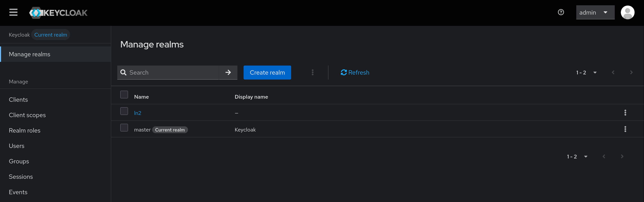The image size is (644, 202).
Task: Open the admin user dropdown
Action: 595,13
